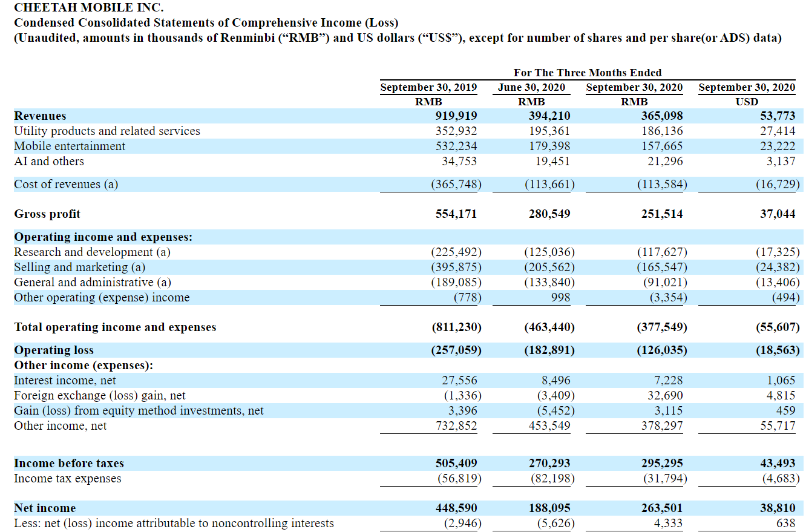Screen dimensions: 806x532
Task: Click the 'AI and others' row label
Action: coord(49,161)
